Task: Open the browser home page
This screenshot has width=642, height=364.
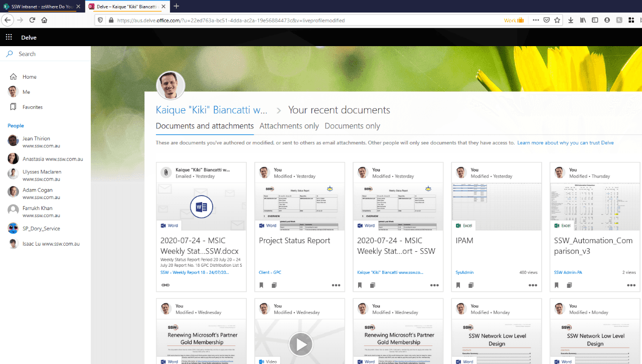Action: (x=44, y=20)
